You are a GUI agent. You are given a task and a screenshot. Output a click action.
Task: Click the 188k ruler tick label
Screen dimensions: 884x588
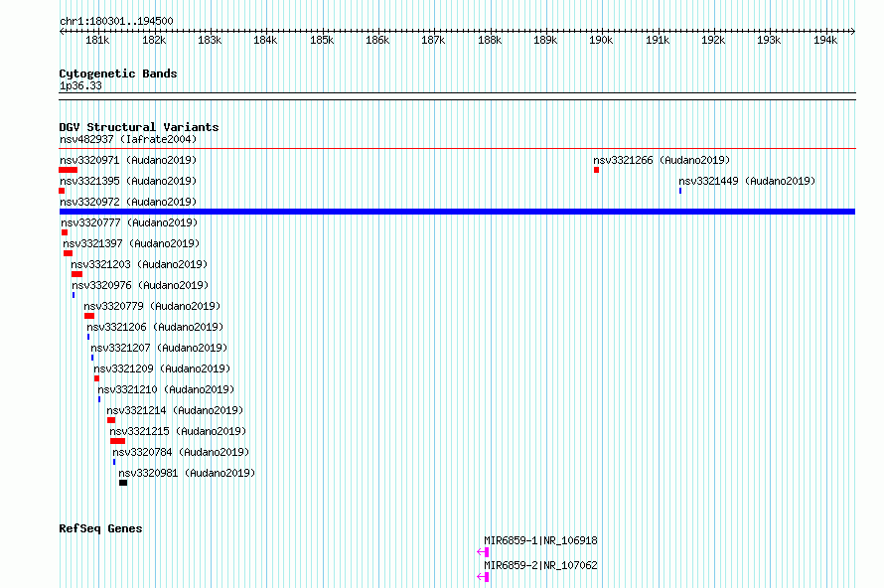coord(490,40)
